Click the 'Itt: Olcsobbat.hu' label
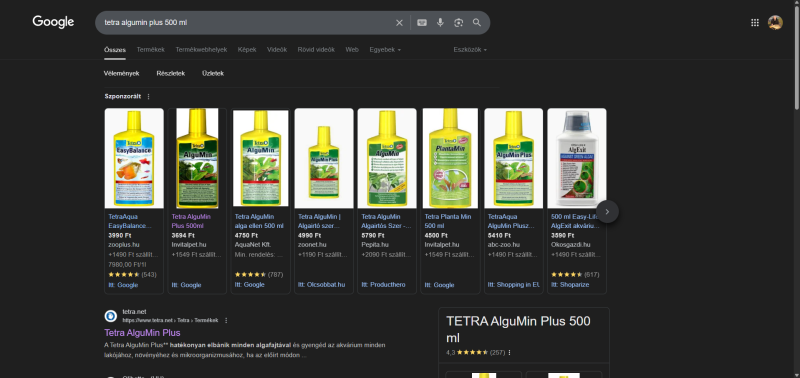 [x=321, y=285]
